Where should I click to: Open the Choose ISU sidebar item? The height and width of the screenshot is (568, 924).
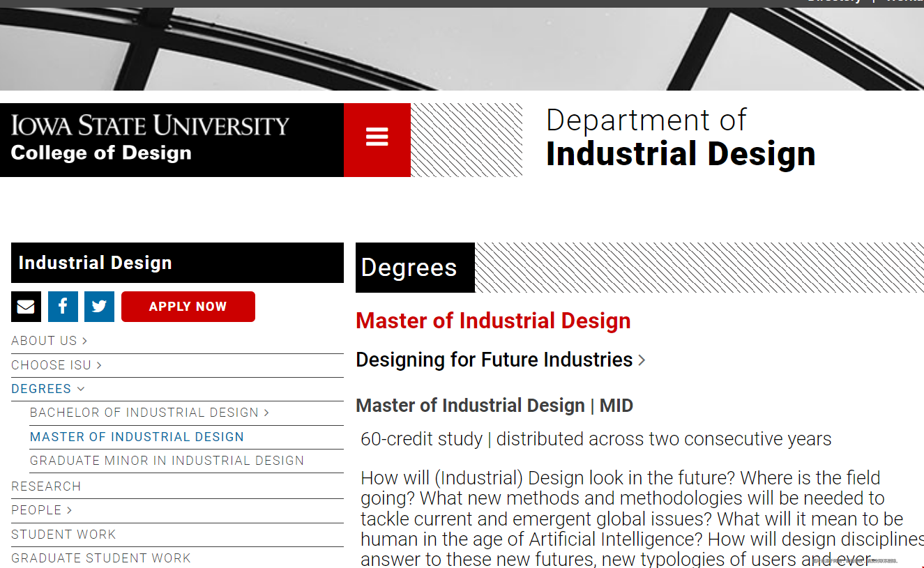tap(51, 365)
